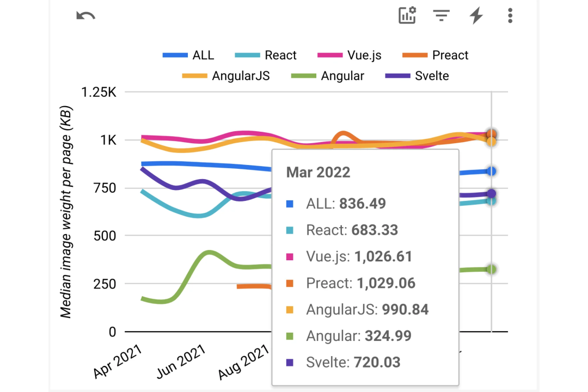Click the Apr 2021 axis label
The width and height of the screenshot is (588, 392).
(x=118, y=362)
